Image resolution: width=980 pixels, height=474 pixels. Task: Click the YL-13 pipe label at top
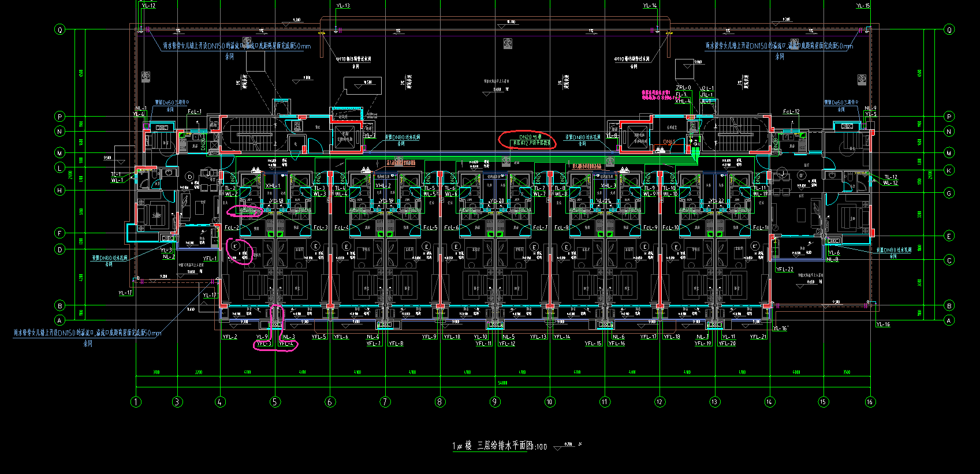click(x=343, y=6)
